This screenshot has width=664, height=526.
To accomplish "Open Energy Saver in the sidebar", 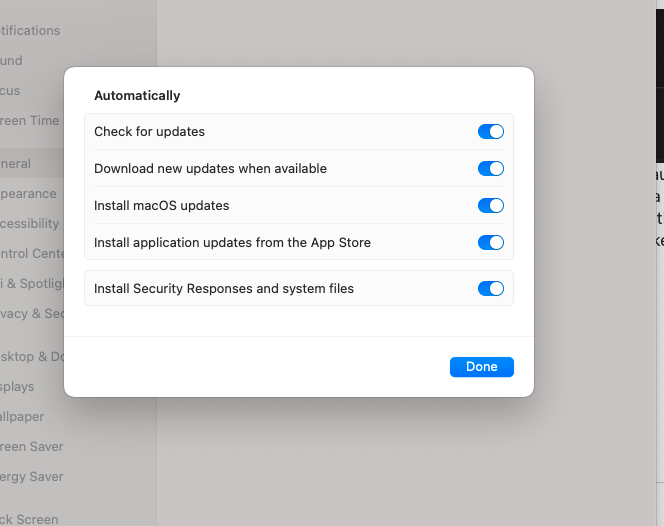I will tap(32, 476).
